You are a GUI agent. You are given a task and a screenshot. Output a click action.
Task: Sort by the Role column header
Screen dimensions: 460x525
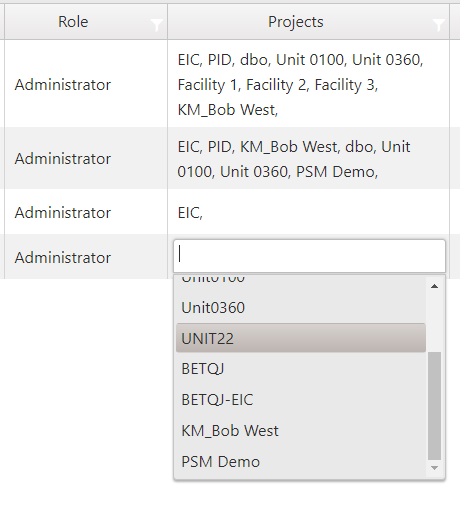tap(73, 22)
